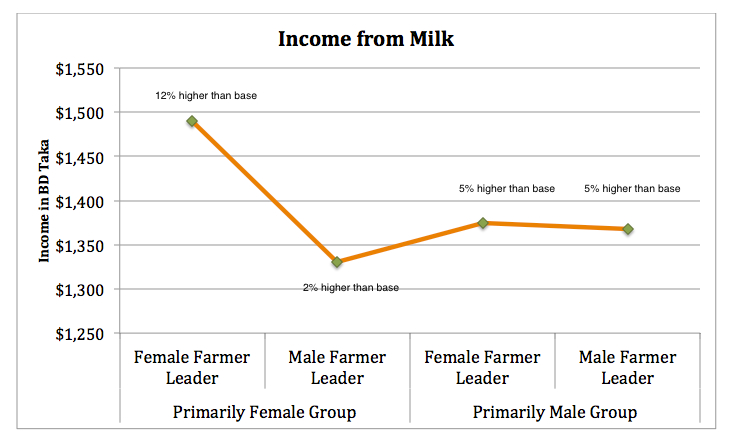The width and height of the screenshot is (729, 446).
Task: Click the Income from Milk title
Action: [366, 39]
